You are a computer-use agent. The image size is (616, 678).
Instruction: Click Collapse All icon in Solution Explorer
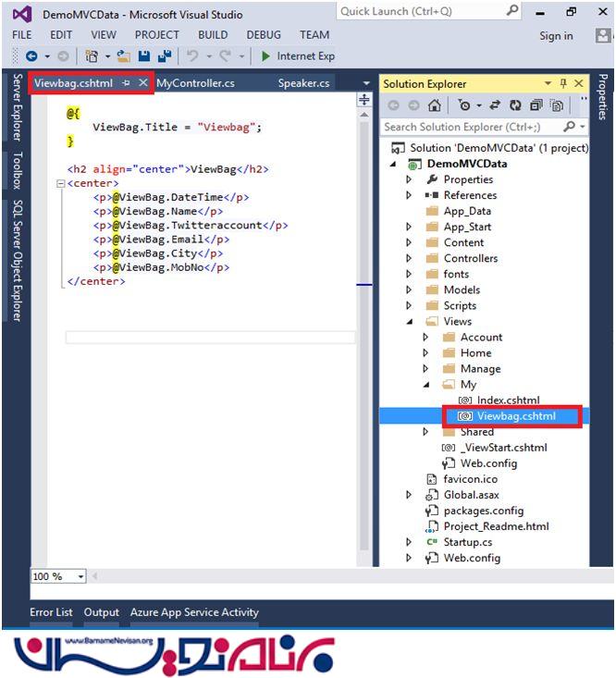click(536, 105)
